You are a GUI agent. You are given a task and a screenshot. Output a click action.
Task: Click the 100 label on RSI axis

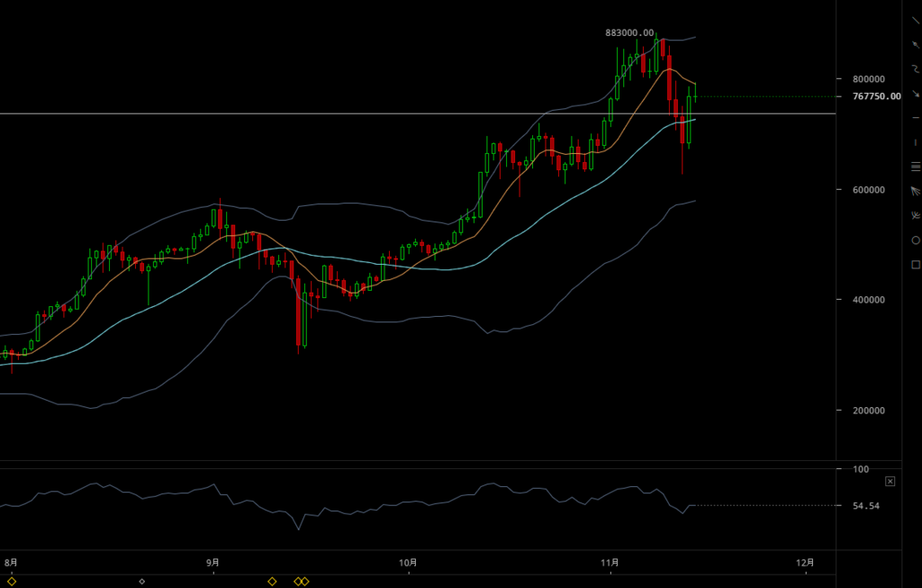[861, 469]
